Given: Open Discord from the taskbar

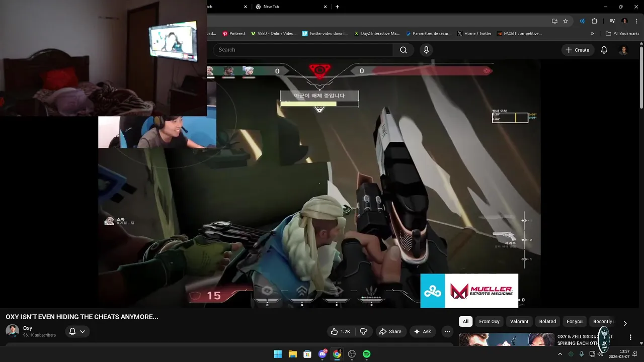Looking at the screenshot, I should (x=323, y=354).
